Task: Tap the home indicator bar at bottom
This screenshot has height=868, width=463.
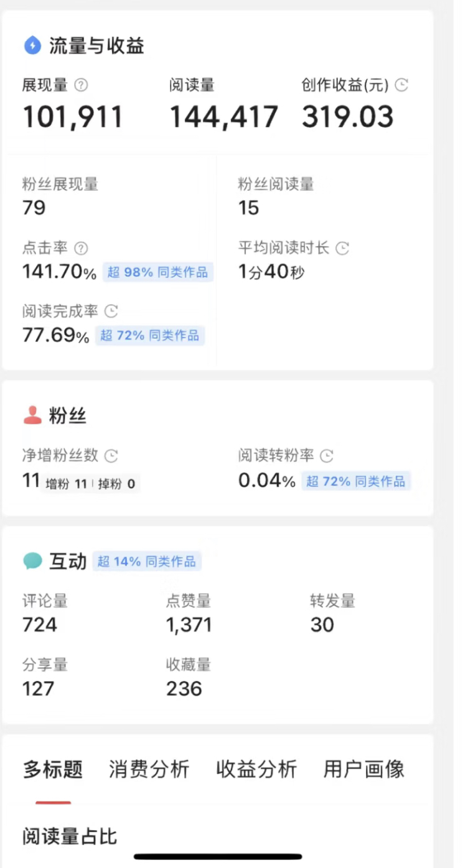Action: pos(218,856)
